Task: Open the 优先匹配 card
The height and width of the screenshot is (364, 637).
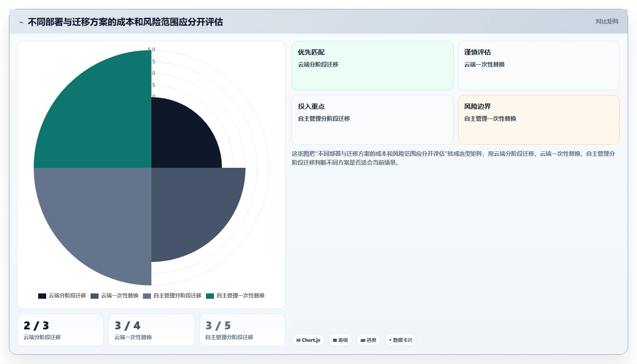Action: pyautogui.click(x=372, y=66)
